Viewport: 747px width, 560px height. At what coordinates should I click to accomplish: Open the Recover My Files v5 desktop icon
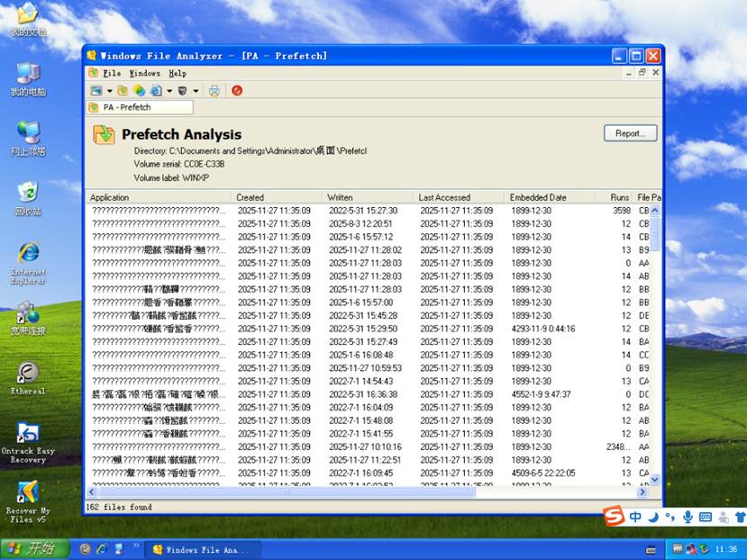coord(28,502)
